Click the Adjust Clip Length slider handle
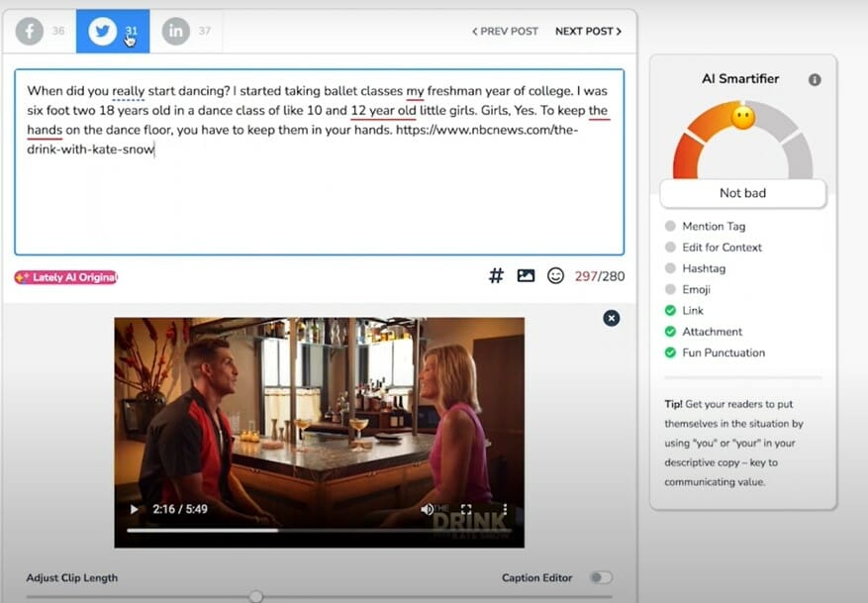The image size is (868, 603). click(255, 596)
